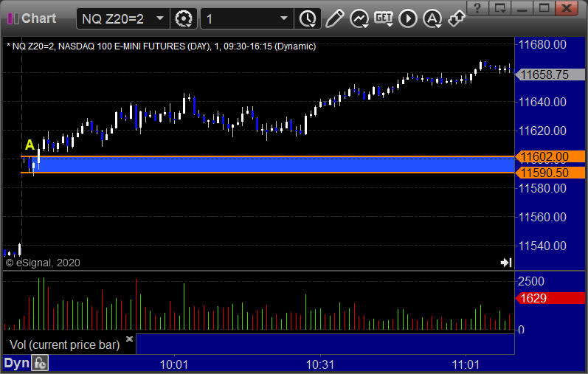This screenshot has height=374, width=588.
Task: Click the lock icon beside Dyn
Action: click(x=40, y=363)
